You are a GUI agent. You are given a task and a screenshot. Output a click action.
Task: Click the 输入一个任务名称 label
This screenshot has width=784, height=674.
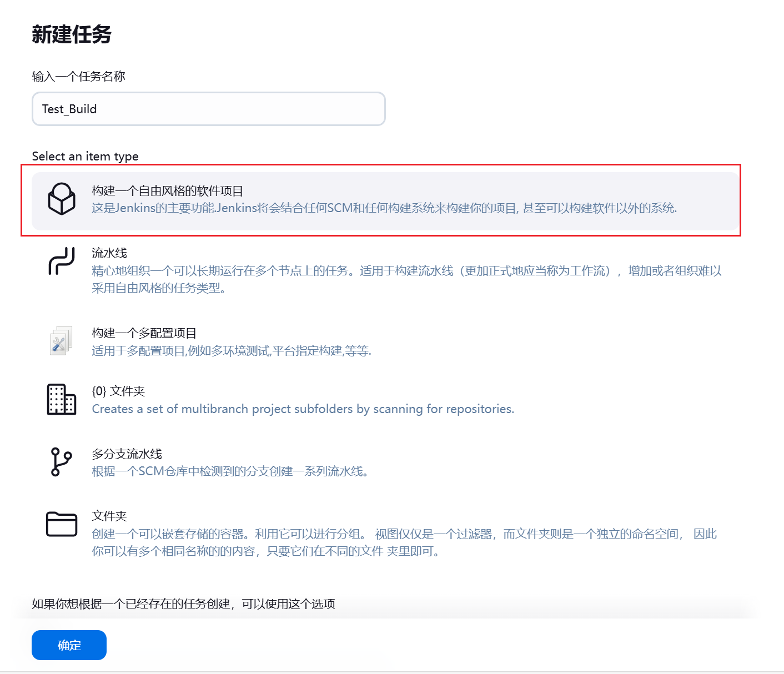79,77
